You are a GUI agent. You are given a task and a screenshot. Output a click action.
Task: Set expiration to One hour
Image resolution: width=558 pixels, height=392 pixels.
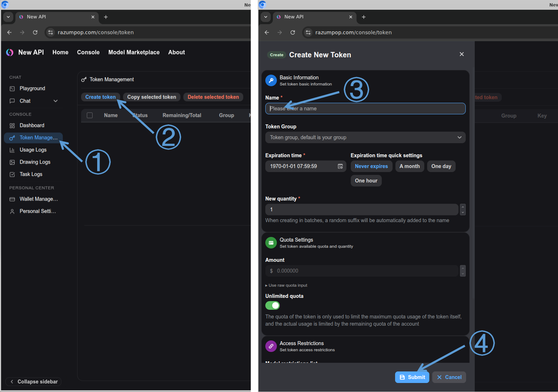tap(366, 180)
